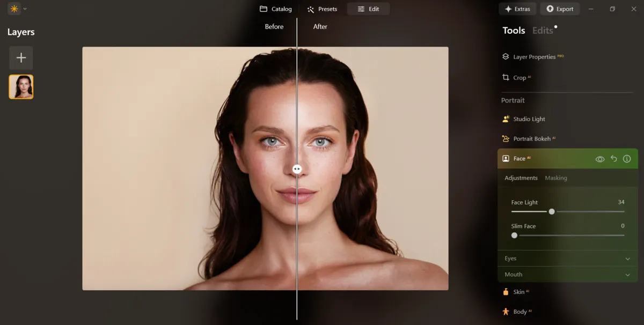Expand the Mouth section

(567, 275)
